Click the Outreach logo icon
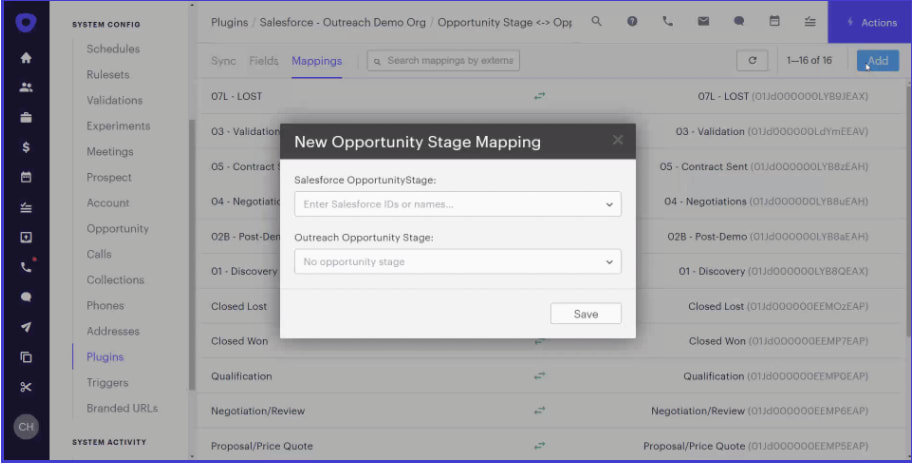This screenshot has height=465, width=912. pyautogui.click(x=26, y=22)
